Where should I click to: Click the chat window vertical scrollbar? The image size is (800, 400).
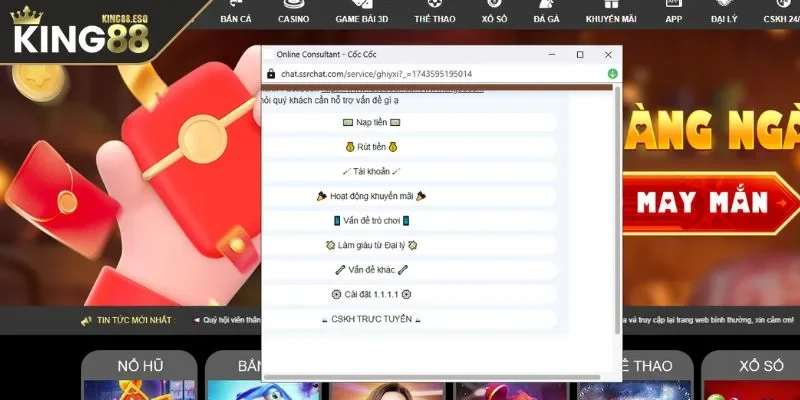point(617,210)
